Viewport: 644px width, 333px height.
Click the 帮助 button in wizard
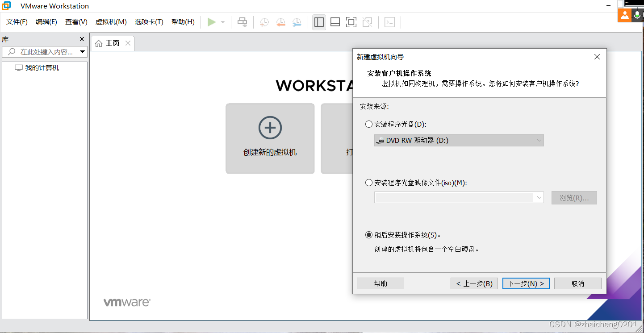[381, 283]
